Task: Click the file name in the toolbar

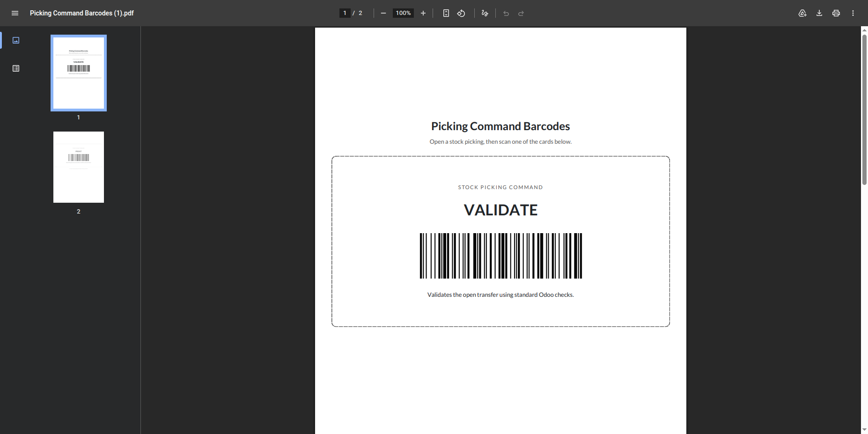Action: [82, 13]
